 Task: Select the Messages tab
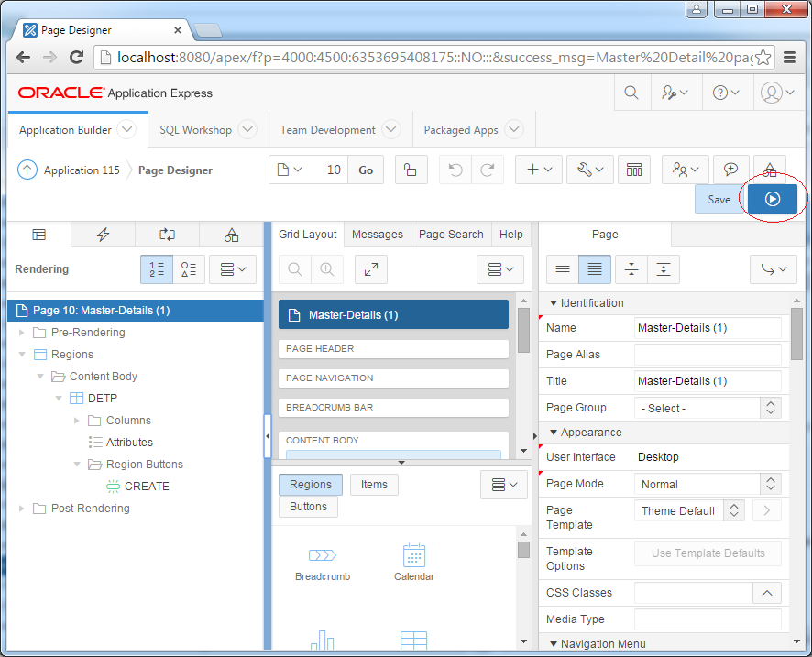tap(377, 235)
